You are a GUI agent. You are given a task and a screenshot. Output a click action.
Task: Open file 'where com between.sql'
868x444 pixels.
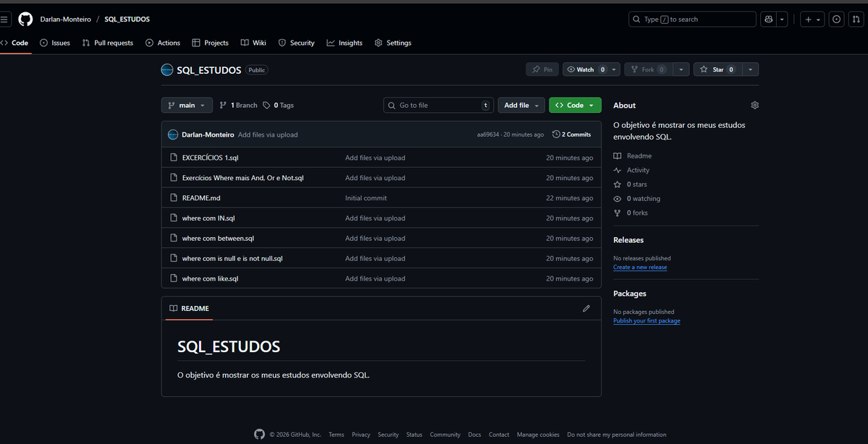pos(218,239)
